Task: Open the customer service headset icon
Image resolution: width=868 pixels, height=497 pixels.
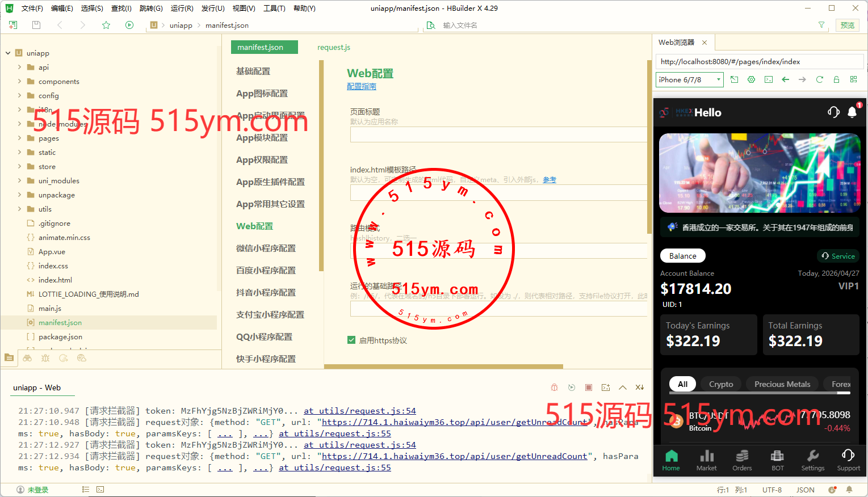Action: coord(833,112)
